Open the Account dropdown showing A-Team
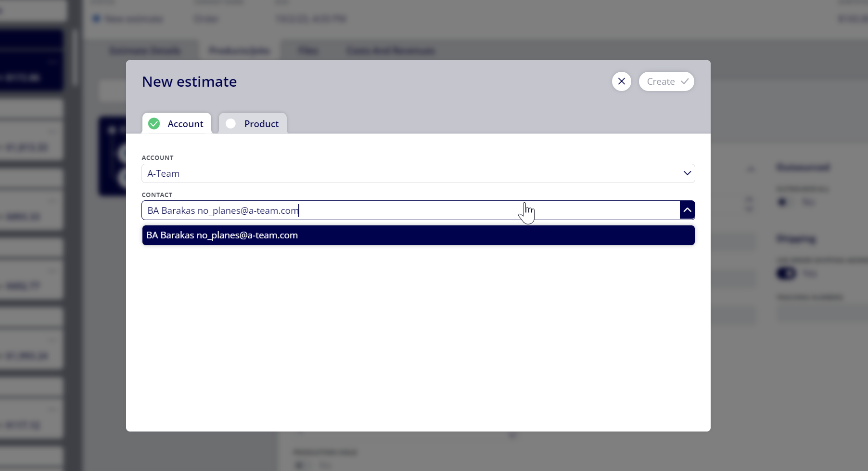The height and width of the screenshot is (471, 868). coord(418,173)
